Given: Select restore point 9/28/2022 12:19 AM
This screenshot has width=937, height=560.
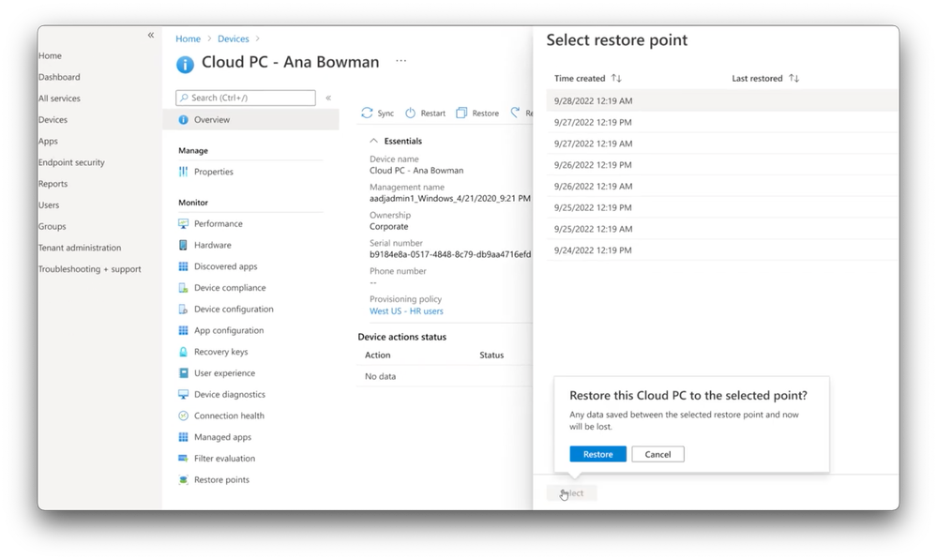Looking at the screenshot, I should [x=593, y=100].
